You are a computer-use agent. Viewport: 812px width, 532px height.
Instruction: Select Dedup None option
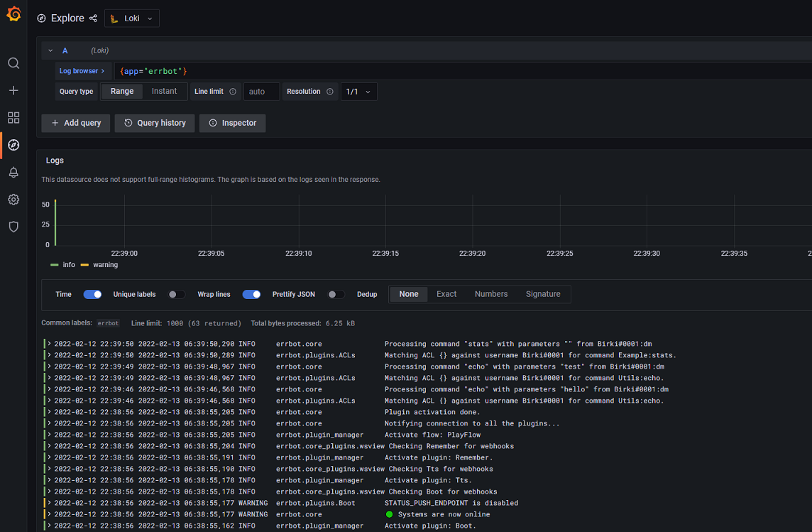point(409,294)
